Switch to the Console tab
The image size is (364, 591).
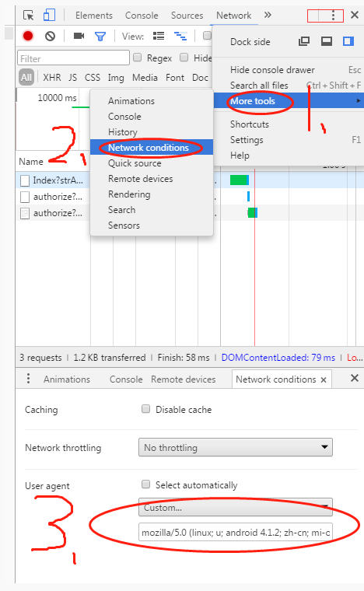(x=142, y=16)
